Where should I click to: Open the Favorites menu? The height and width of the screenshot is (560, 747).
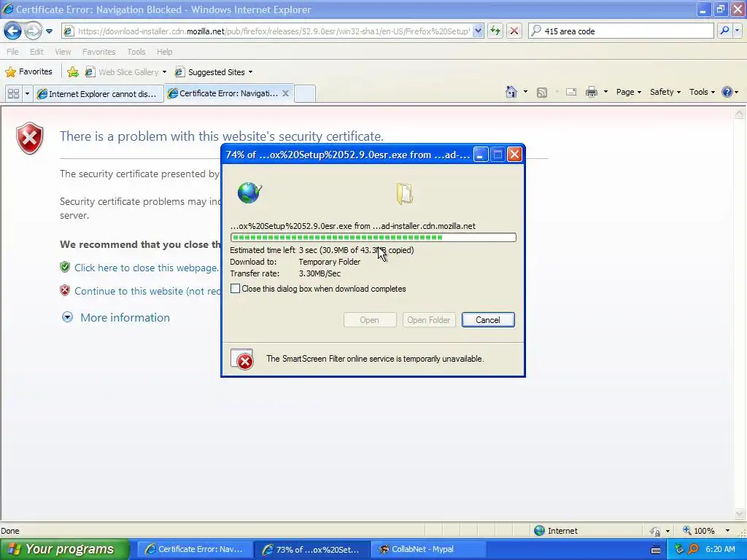pos(98,52)
